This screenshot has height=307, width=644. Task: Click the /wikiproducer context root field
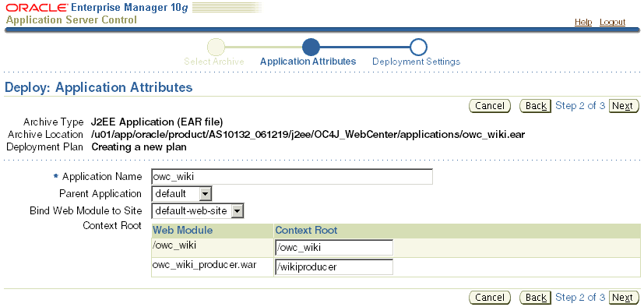click(x=334, y=267)
